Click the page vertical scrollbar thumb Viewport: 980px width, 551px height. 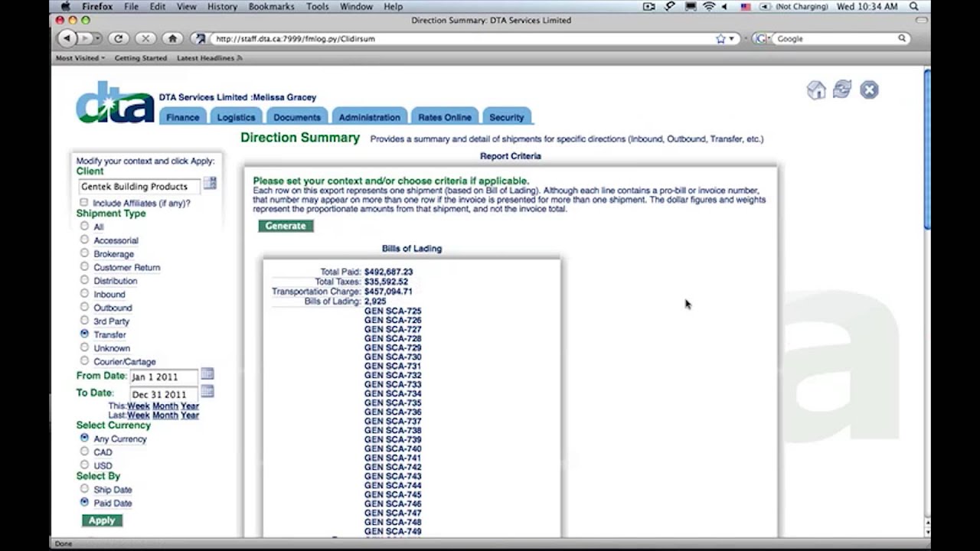point(927,148)
